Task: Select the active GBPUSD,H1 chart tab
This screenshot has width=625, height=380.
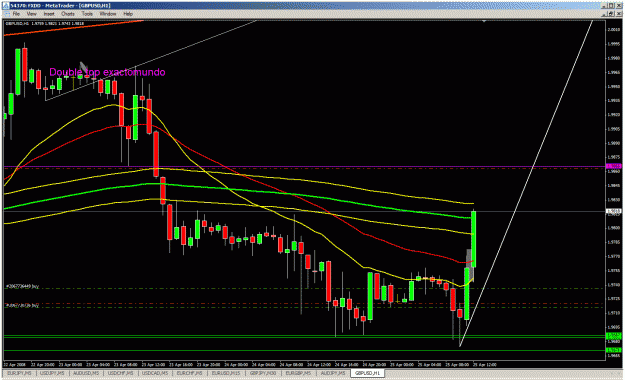Action: click(368, 373)
